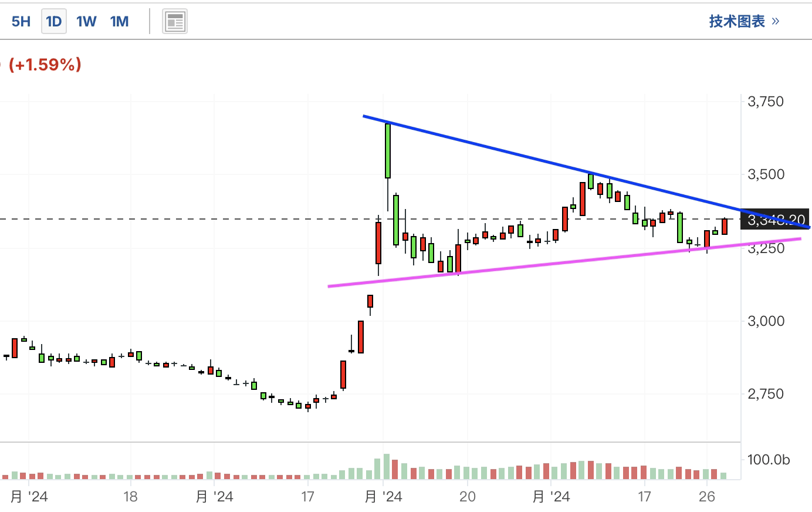Open the chart layout icon

coord(175,22)
